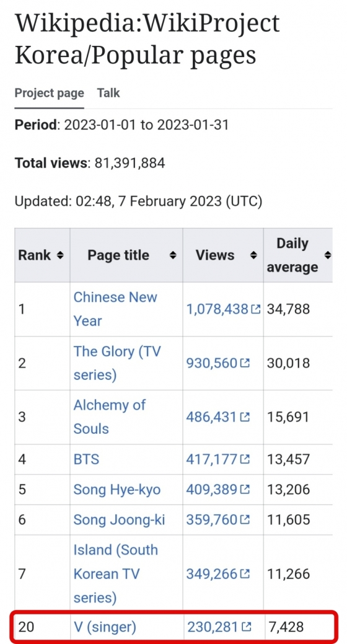Image resolution: width=347 pixels, height=644 pixels.
Task: Open the Chinese New Year article link
Action: pos(115,309)
